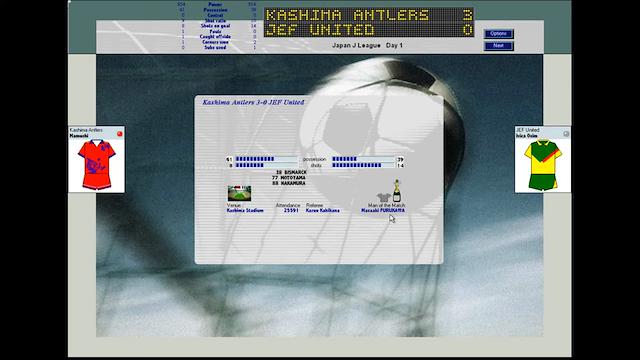Click Kashima Antlers shots bar showing 8
The width and height of the screenshot is (640, 360).
pos(267,165)
